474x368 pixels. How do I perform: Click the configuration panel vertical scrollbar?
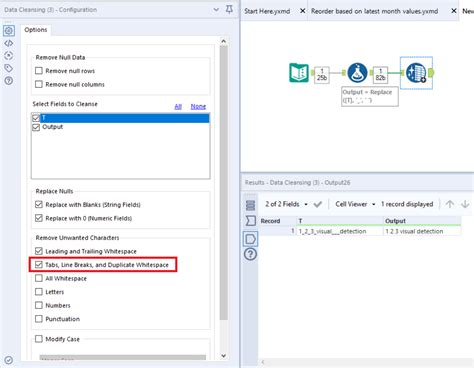(x=224, y=183)
